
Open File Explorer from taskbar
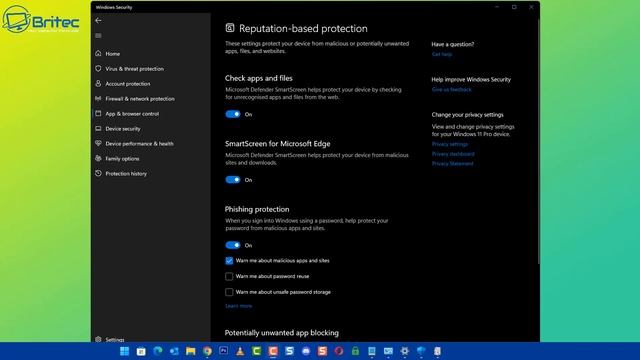pos(191,351)
